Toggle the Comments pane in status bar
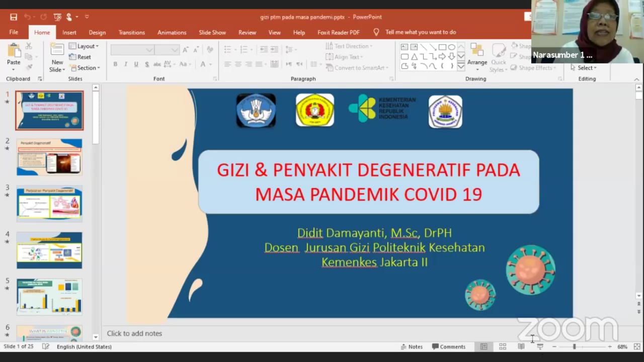The width and height of the screenshot is (644, 362). (449, 347)
